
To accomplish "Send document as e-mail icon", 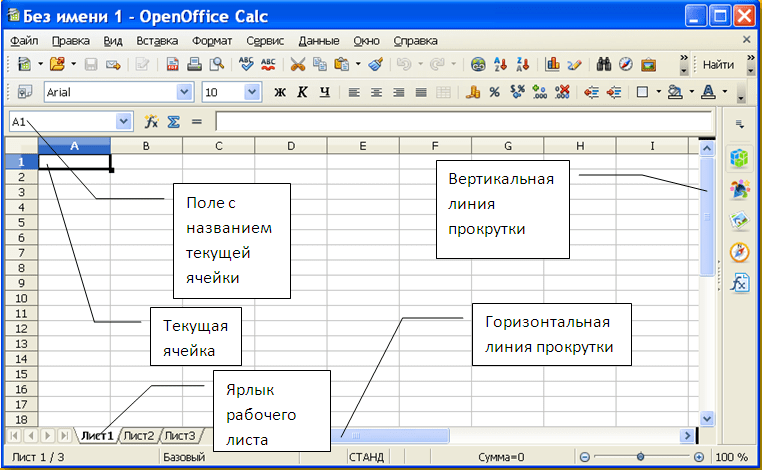I will [113, 64].
